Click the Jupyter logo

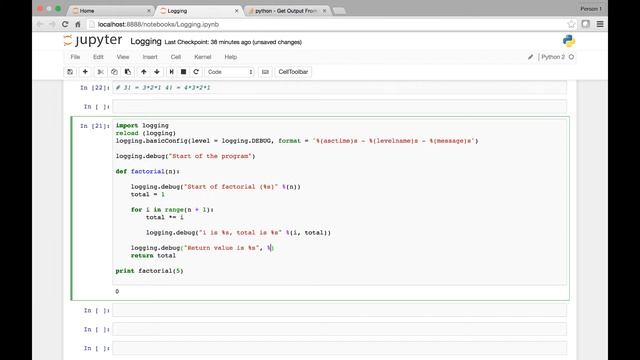[x=93, y=40]
